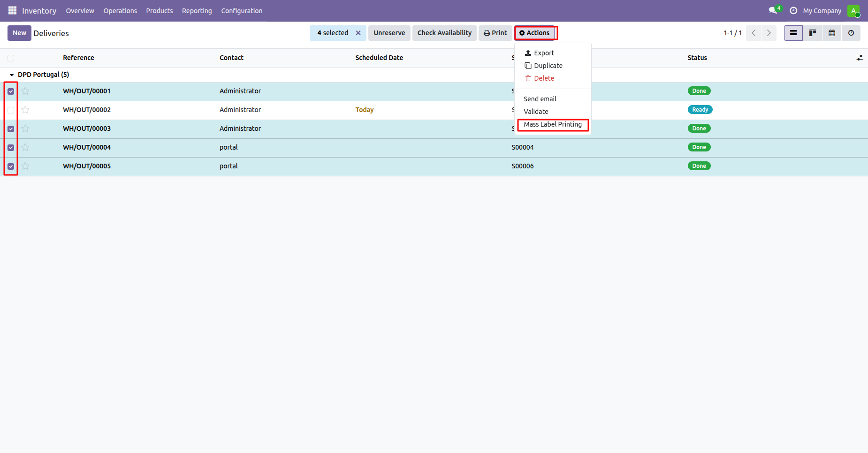The width and height of the screenshot is (868, 453).
Task: Open the Products menu
Action: (x=160, y=11)
